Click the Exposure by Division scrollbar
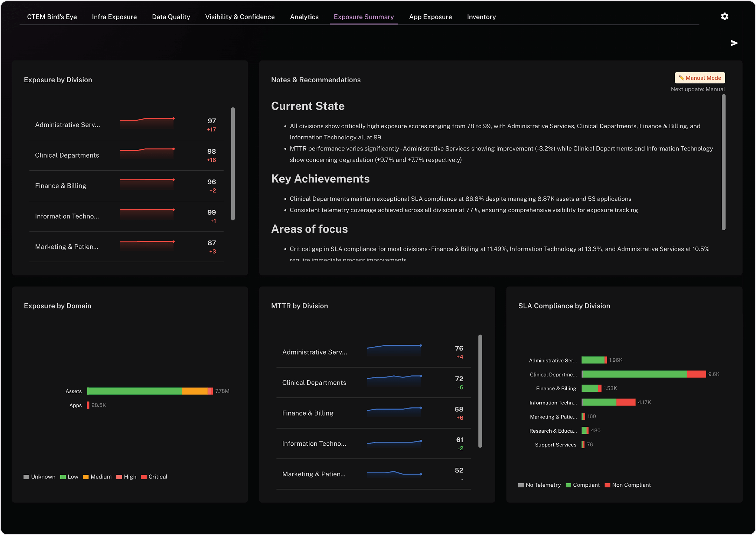756x535 pixels. click(233, 164)
